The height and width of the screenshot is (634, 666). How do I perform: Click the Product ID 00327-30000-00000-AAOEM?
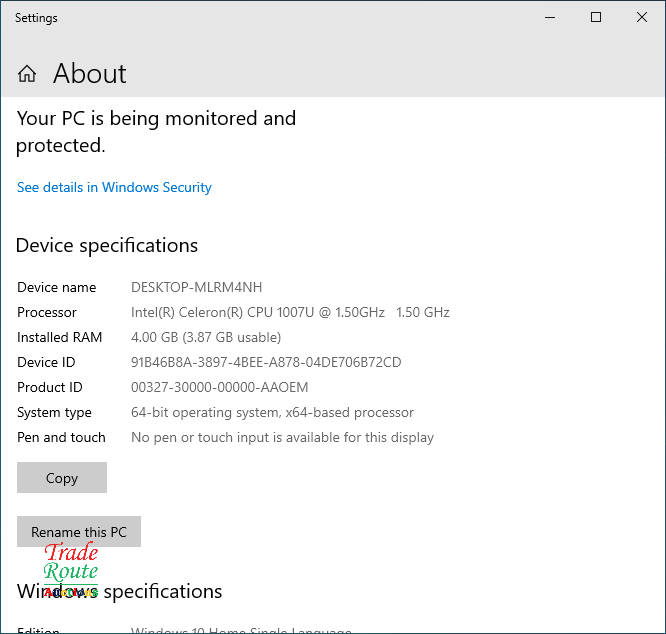(x=219, y=387)
